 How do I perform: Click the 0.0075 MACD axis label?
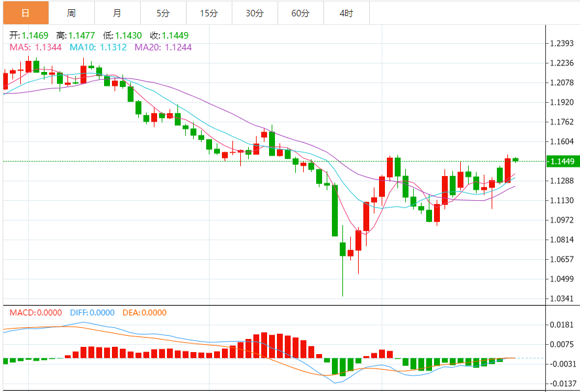point(562,345)
